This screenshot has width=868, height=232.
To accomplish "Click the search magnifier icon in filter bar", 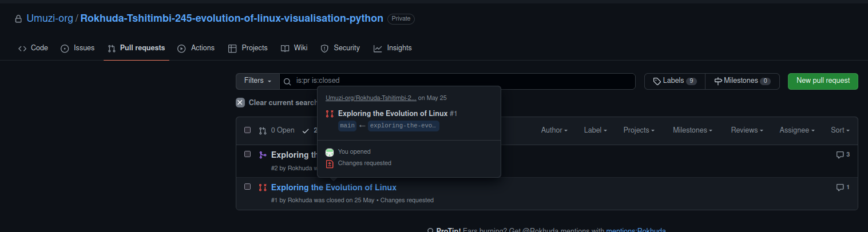I will coord(287,81).
